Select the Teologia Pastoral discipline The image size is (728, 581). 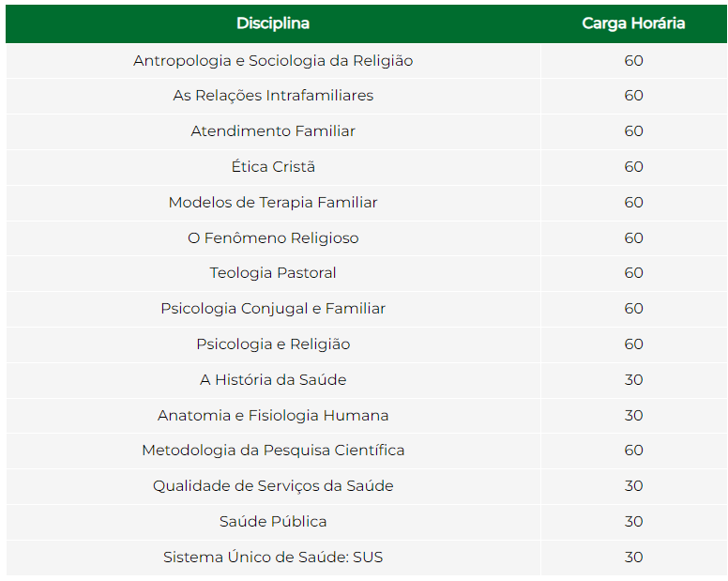(x=273, y=273)
